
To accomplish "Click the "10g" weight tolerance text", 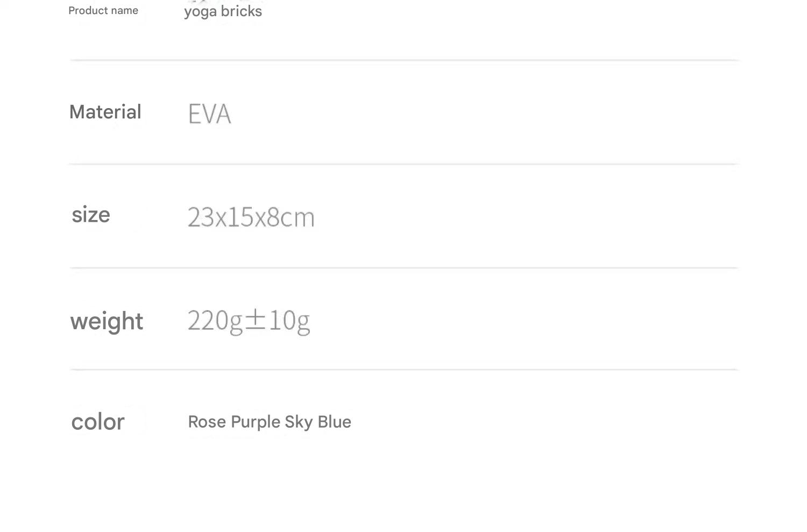I will (289, 321).
